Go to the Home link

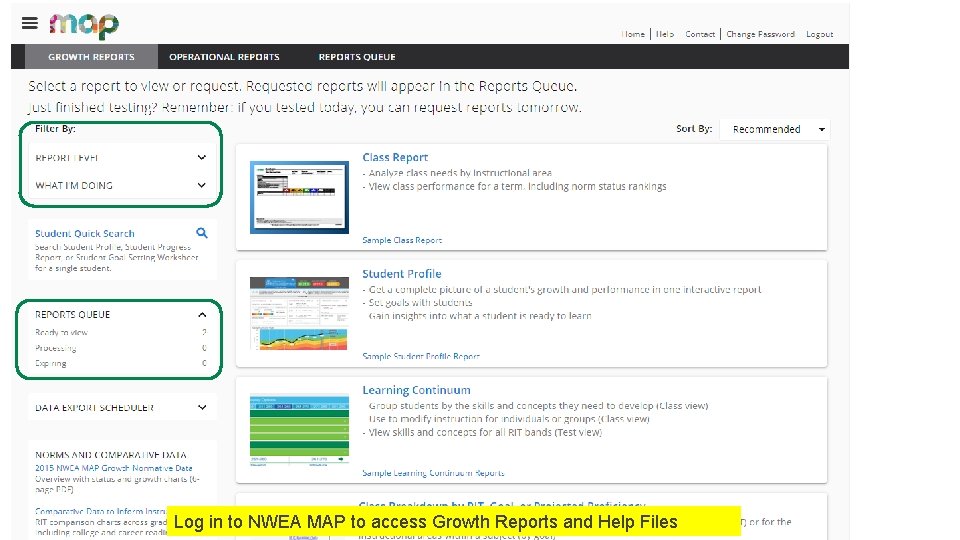tap(633, 34)
